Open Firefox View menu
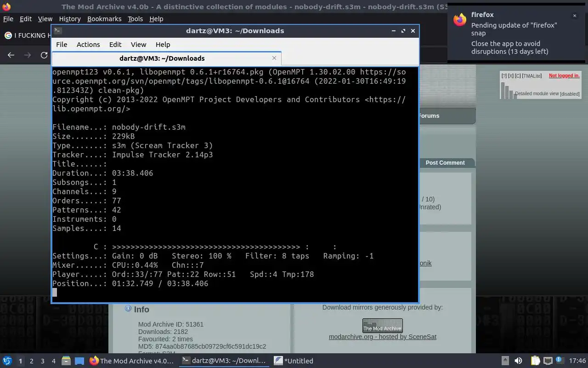Viewport: 588px width, 368px height. pyautogui.click(x=45, y=19)
